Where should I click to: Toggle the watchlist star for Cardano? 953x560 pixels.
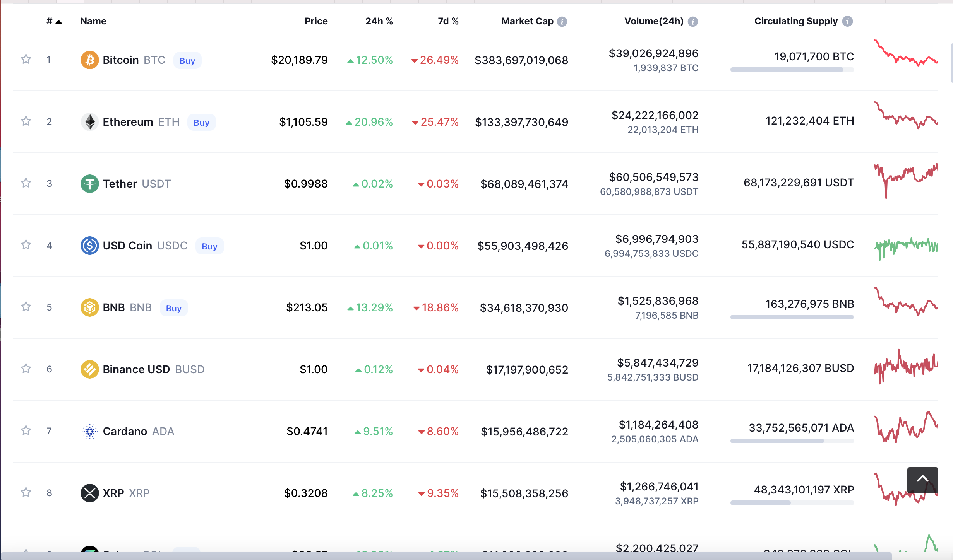pos(26,430)
